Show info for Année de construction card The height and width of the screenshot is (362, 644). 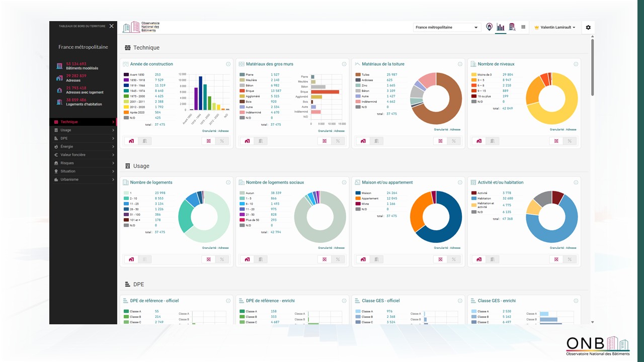pos(228,64)
